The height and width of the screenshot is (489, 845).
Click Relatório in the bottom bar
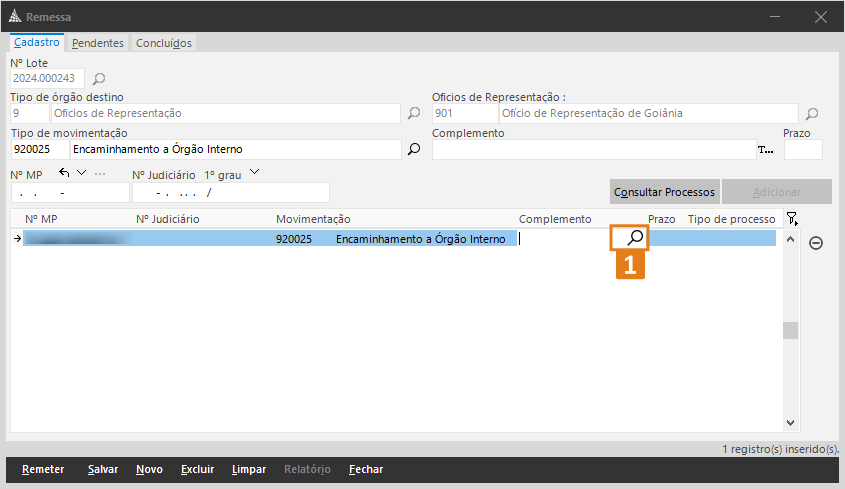[x=307, y=470]
